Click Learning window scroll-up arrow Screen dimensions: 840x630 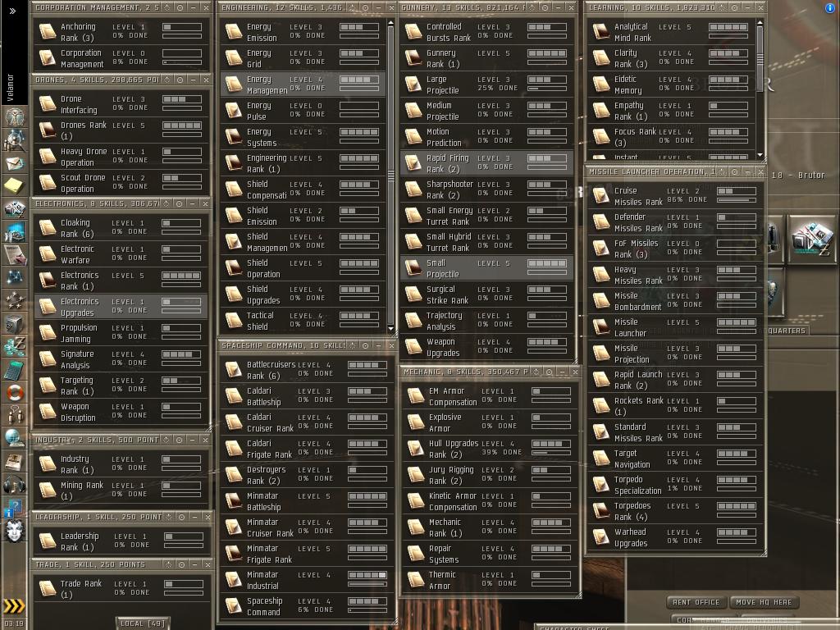click(760, 23)
